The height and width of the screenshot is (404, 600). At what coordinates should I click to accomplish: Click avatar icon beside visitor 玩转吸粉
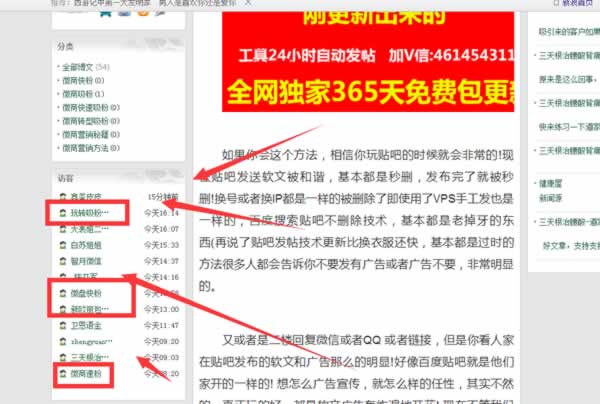[x=63, y=213]
